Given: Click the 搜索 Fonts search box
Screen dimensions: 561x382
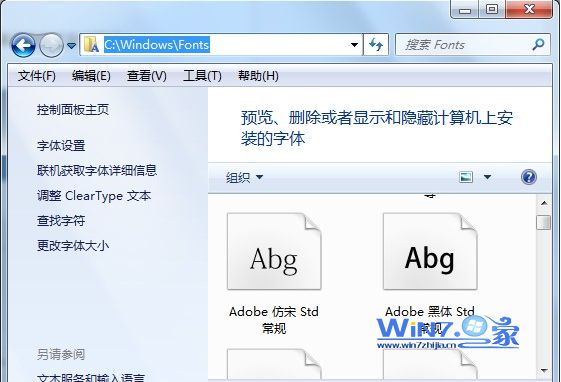Looking at the screenshot, I should point(473,45).
